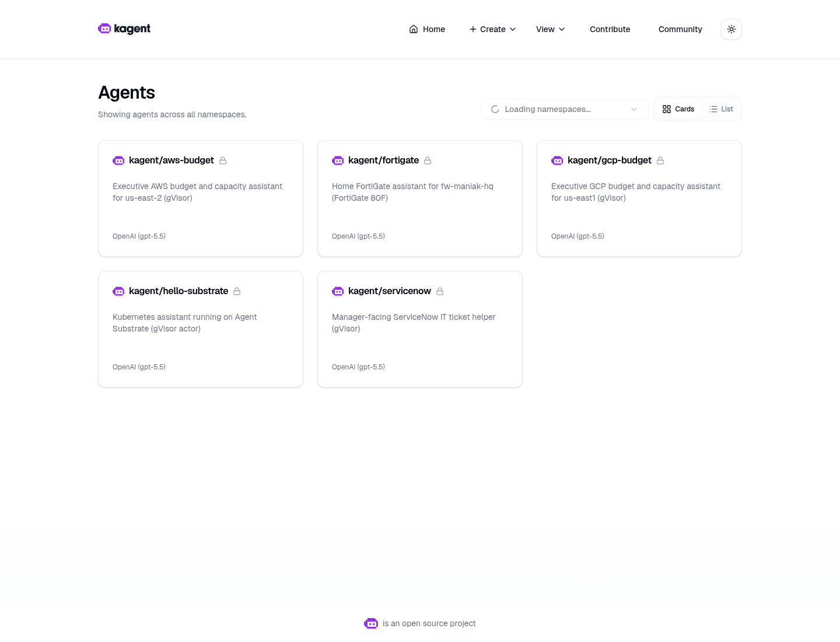Toggle the light/dark theme sun button
Image resolution: width=840 pixels, height=642 pixels.
click(731, 29)
